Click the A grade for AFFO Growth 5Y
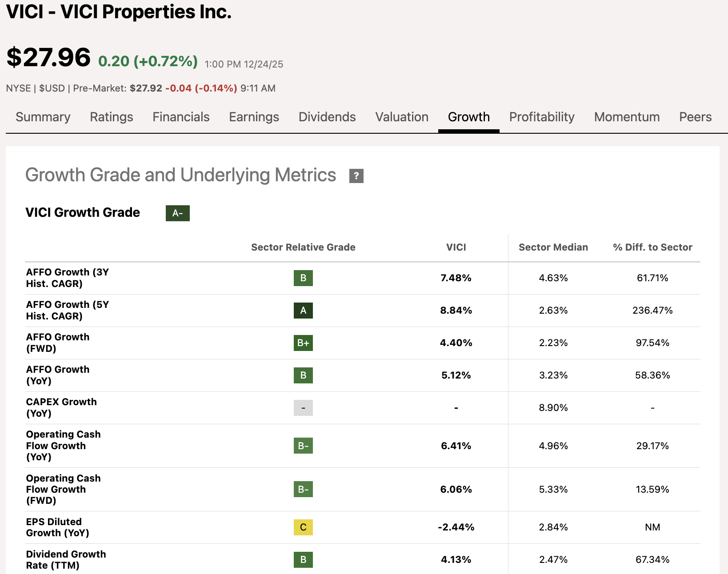The height and width of the screenshot is (574, 728). coord(303,311)
